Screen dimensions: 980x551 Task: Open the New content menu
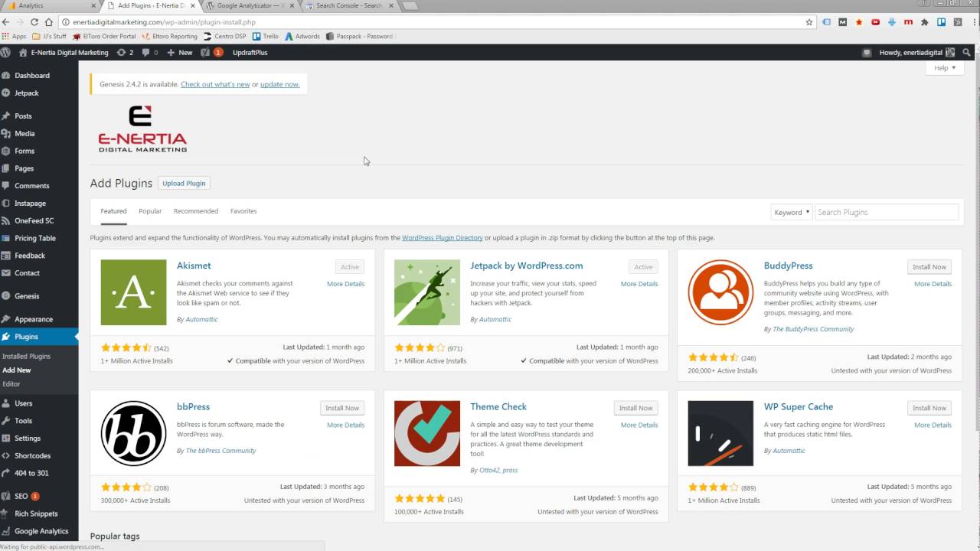[179, 53]
